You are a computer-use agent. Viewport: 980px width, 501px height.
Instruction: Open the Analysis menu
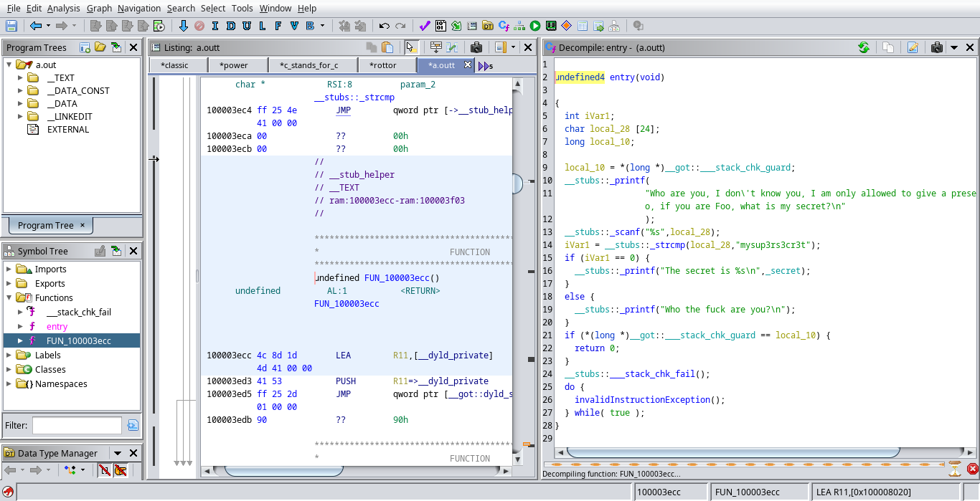click(x=63, y=8)
